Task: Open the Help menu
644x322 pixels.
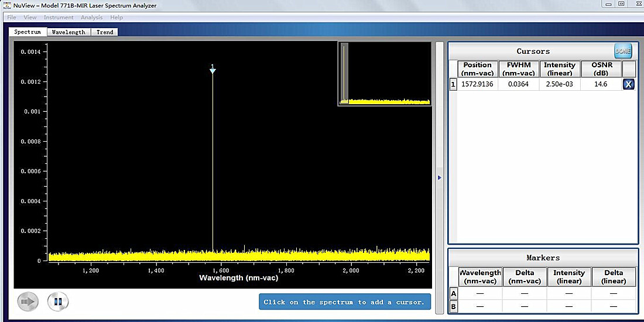Action: coord(117,18)
